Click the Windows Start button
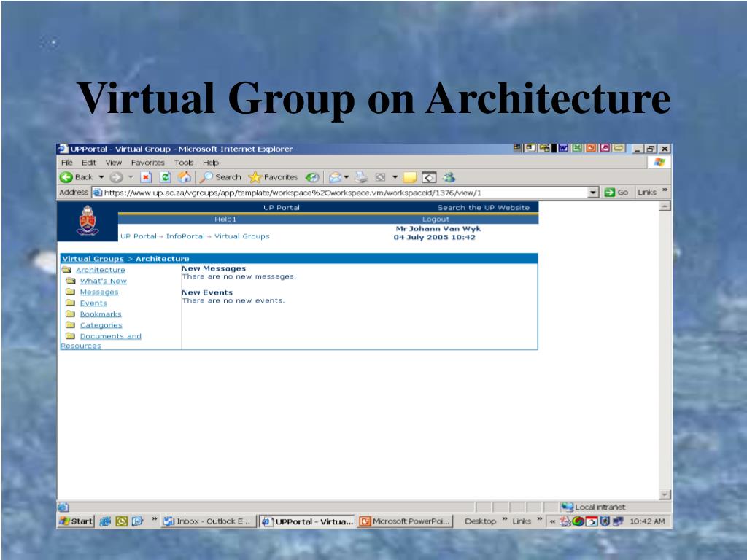 coord(76,521)
